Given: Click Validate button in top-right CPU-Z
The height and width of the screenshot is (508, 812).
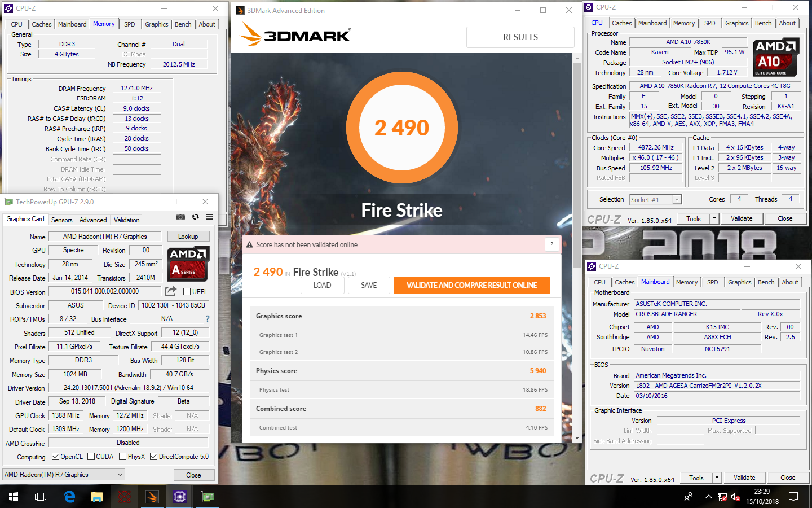Looking at the screenshot, I should pyautogui.click(x=742, y=218).
